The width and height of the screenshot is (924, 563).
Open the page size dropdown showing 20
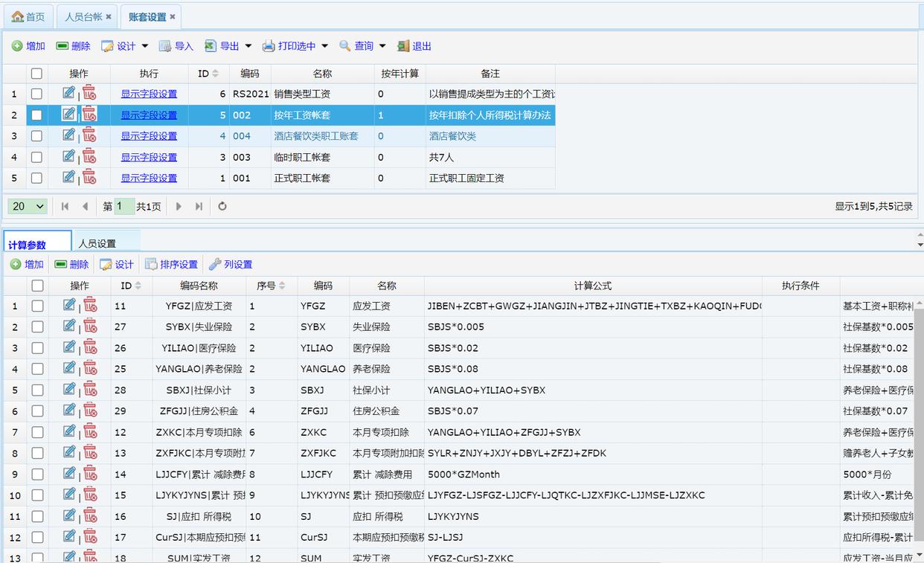[x=28, y=207]
